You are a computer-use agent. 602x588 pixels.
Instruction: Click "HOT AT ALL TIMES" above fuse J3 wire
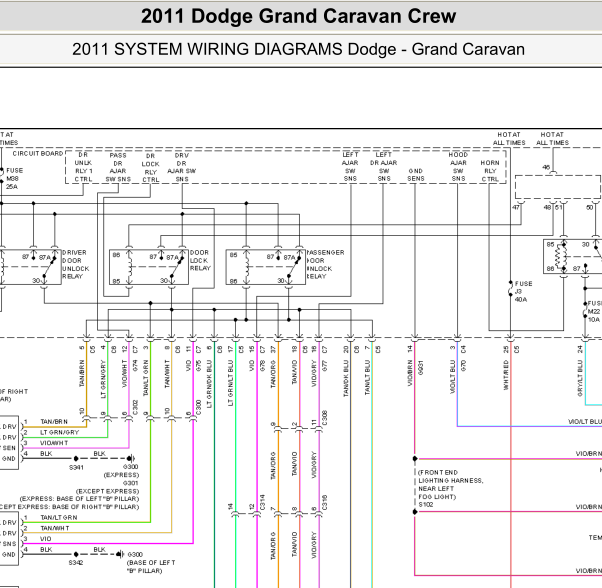(509, 139)
